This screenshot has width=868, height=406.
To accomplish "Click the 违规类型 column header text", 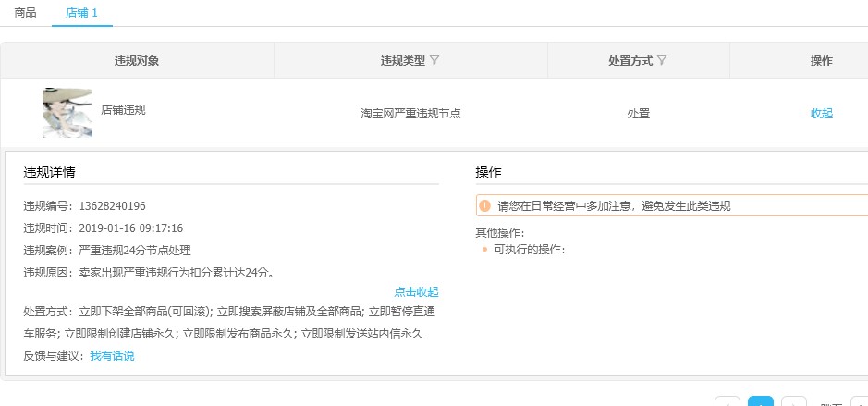I will (x=403, y=61).
